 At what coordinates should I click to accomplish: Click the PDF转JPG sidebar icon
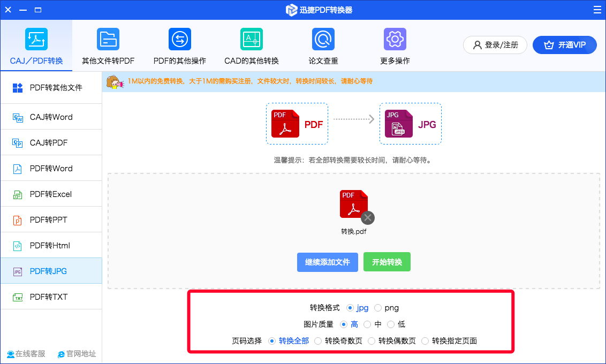pos(18,271)
